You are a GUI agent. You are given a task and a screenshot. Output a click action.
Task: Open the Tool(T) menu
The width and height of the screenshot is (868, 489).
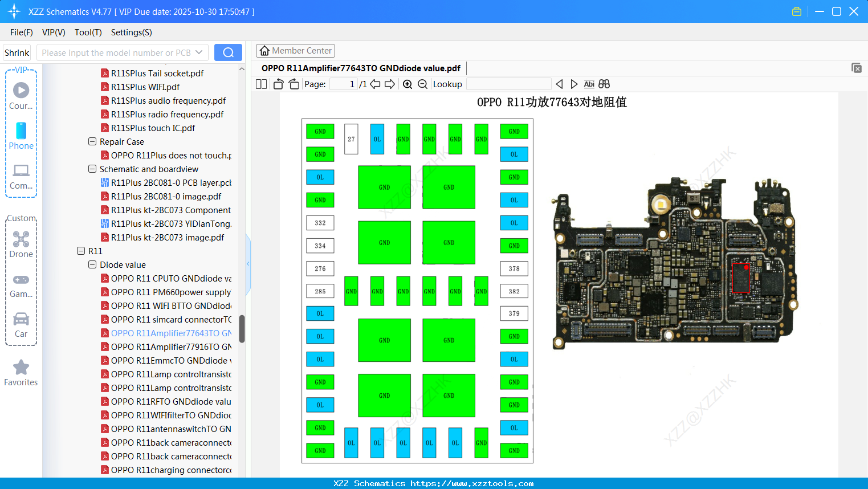88,32
